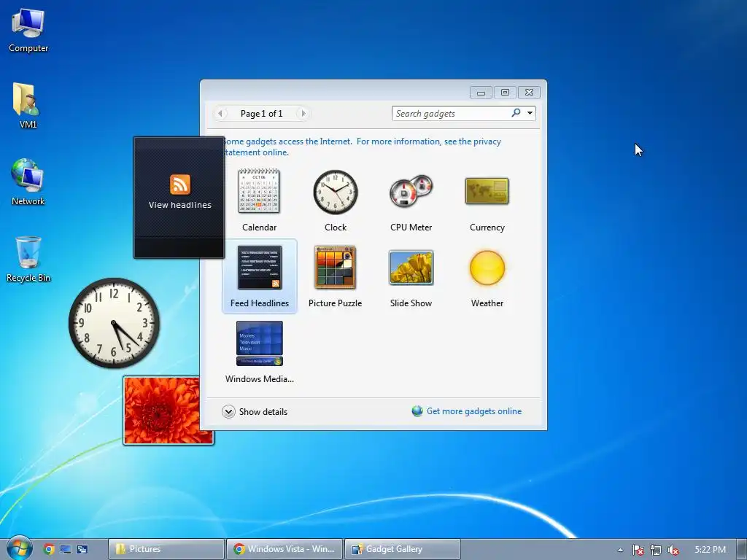Viewport: 747px width, 560px height.
Task: Maximize the Gadget Gallery window
Action: (505, 93)
